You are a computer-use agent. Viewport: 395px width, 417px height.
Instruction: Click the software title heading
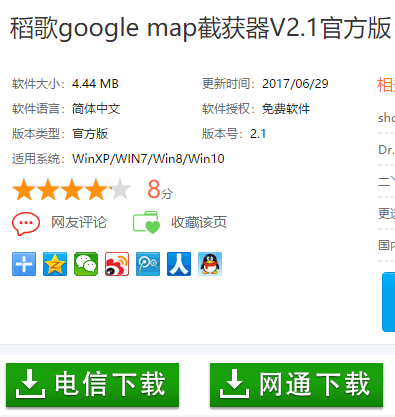pos(201,28)
